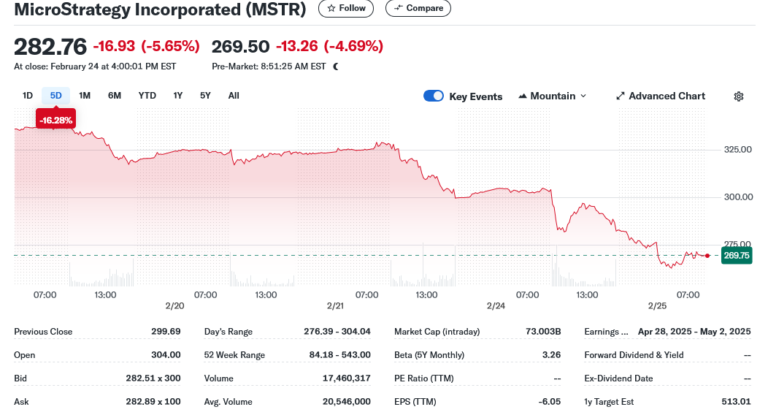Click the compare icon beside Compare label
This screenshot has width=768, height=415.
(x=398, y=8)
